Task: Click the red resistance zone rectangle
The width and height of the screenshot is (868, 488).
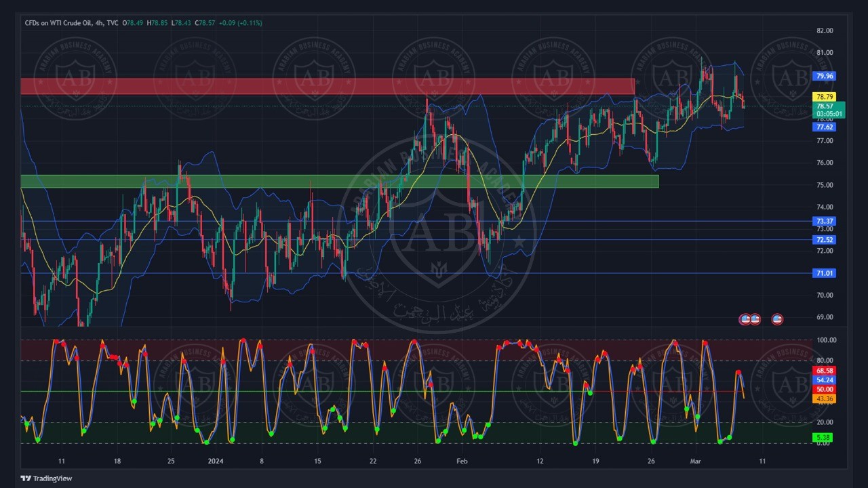Action: tap(327, 86)
